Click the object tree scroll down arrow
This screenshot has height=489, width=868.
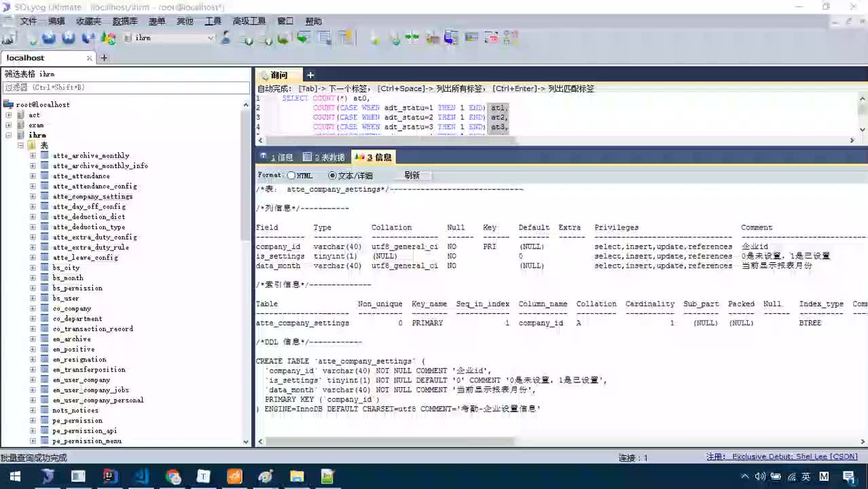[x=246, y=441]
